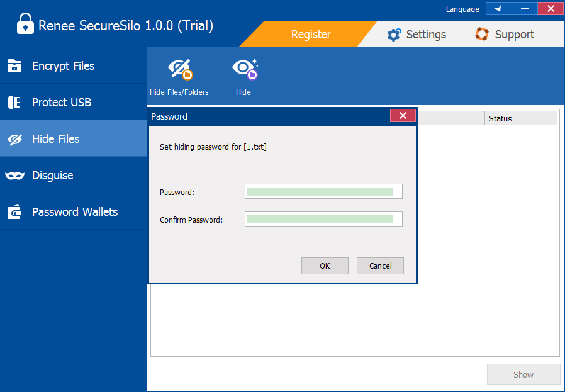The width and height of the screenshot is (565, 392).
Task: Click the Protect USB drive icon
Action: (14, 103)
